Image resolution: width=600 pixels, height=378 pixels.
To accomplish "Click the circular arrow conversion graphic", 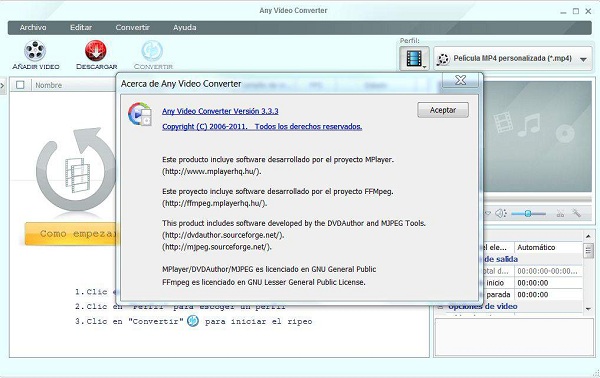I will point(77,169).
